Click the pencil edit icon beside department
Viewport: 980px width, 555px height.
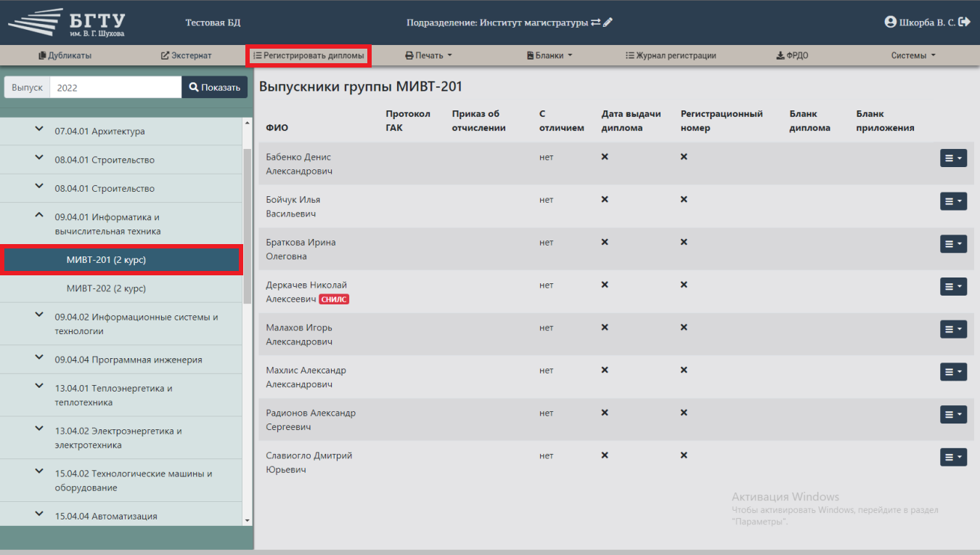tap(608, 23)
